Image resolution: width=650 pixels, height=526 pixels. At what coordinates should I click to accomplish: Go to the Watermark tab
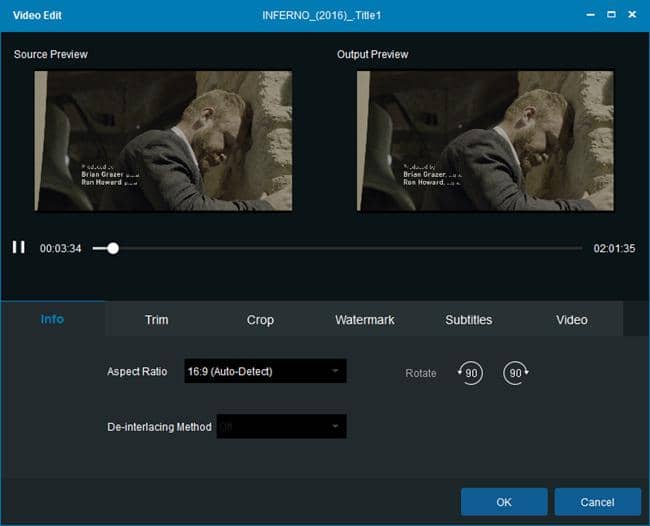point(365,320)
